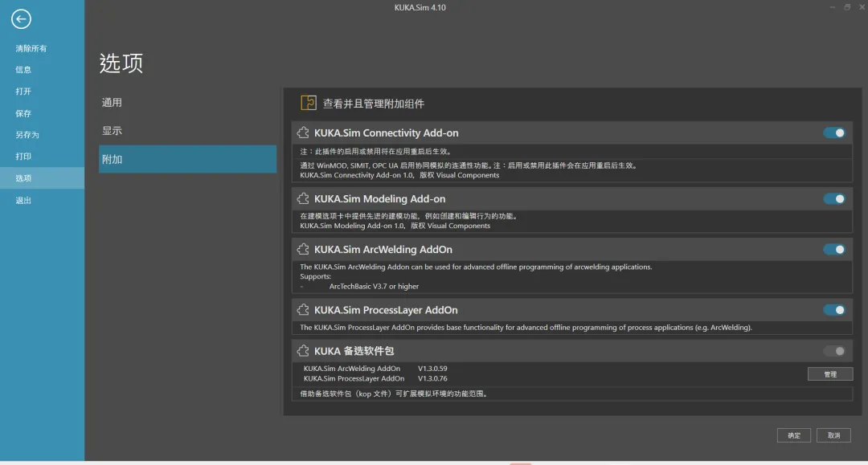Viewport: 868px width, 465px height.
Task: Open the 信息 menu item
Action: pos(42,70)
